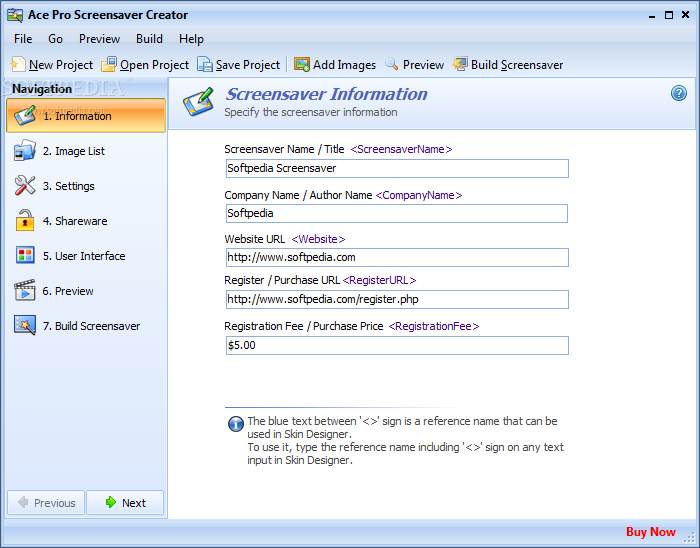Click the Information pencil icon in navigation
700x548 pixels.
[x=25, y=115]
